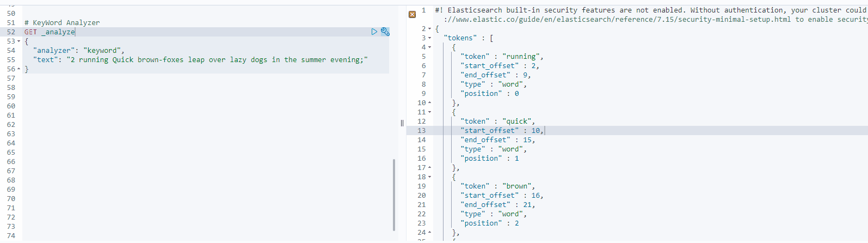Click the "end_offset" : 9 line

[x=495, y=75]
